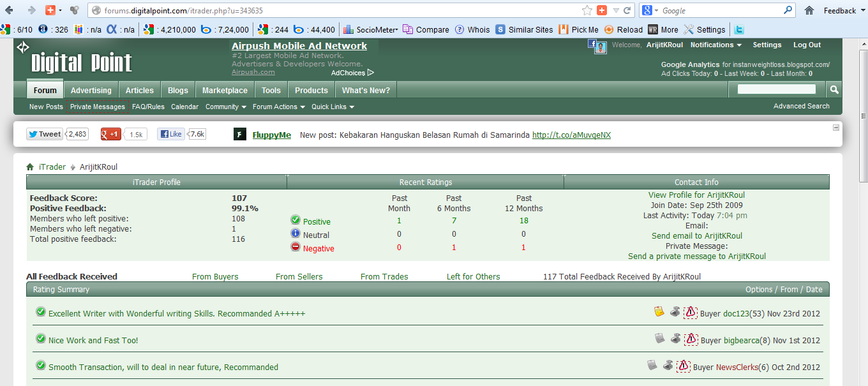868x386 pixels.
Task: Click the browser home icon
Action: 809,10
